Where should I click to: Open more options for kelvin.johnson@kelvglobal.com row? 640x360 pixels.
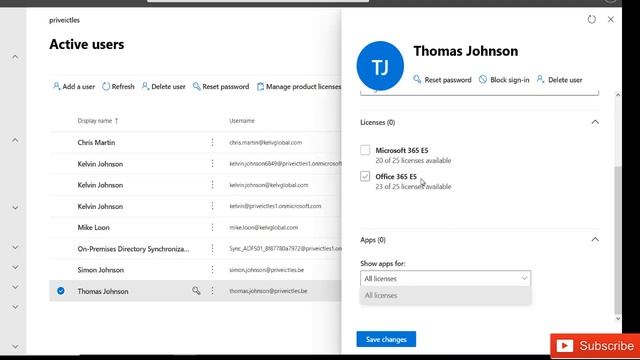[212, 185]
